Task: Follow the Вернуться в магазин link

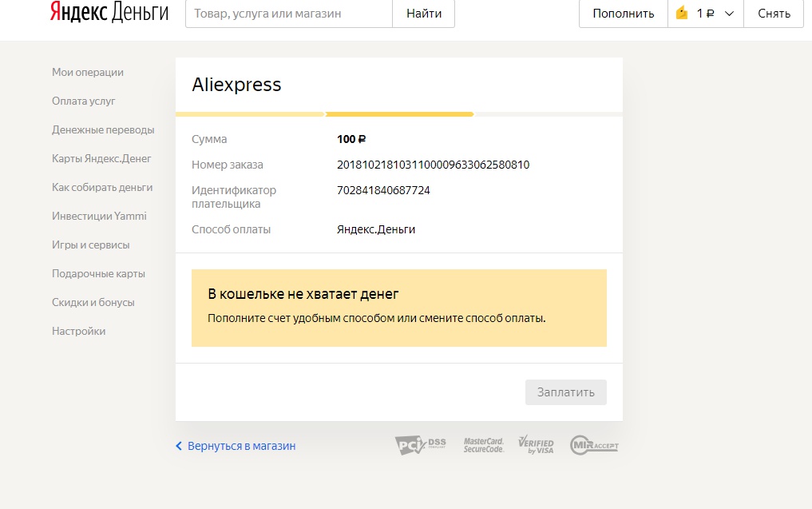Action: point(241,446)
